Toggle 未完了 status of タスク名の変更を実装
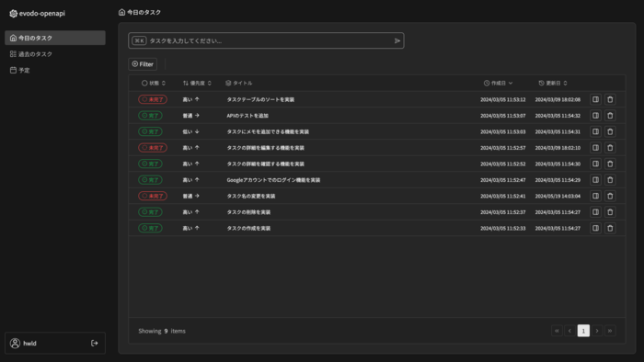The width and height of the screenshot is (644, 362). (153, 196)
